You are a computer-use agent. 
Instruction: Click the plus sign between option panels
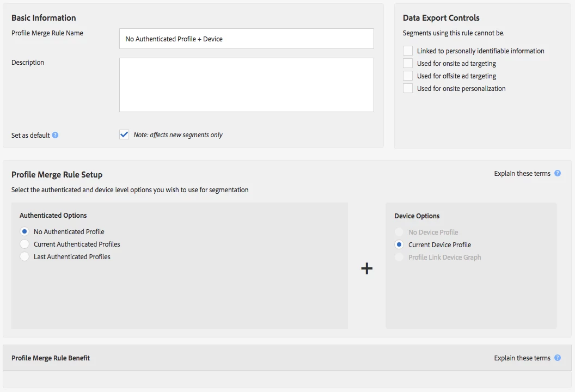[367, 268]
